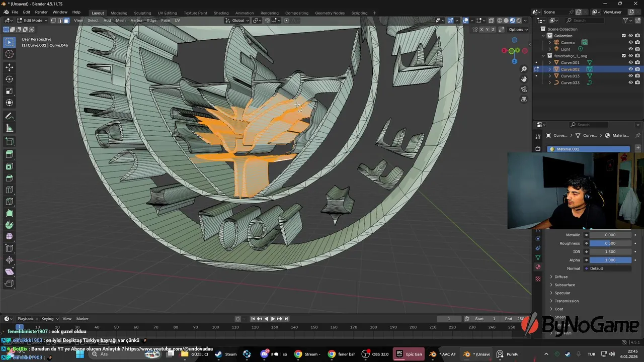644x362 pixels.
Task: Select the Annotate tool
Action: click(x=9, y=116)
